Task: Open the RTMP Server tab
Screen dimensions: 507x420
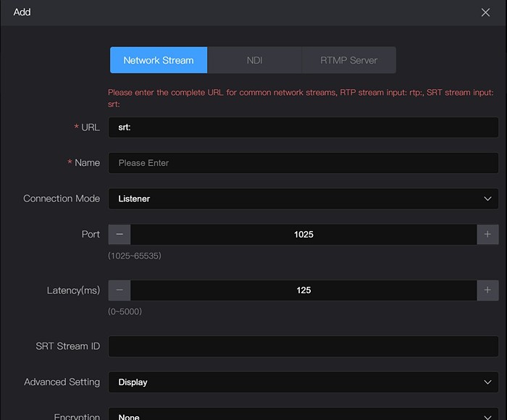Action: click(x=348, y=60)
